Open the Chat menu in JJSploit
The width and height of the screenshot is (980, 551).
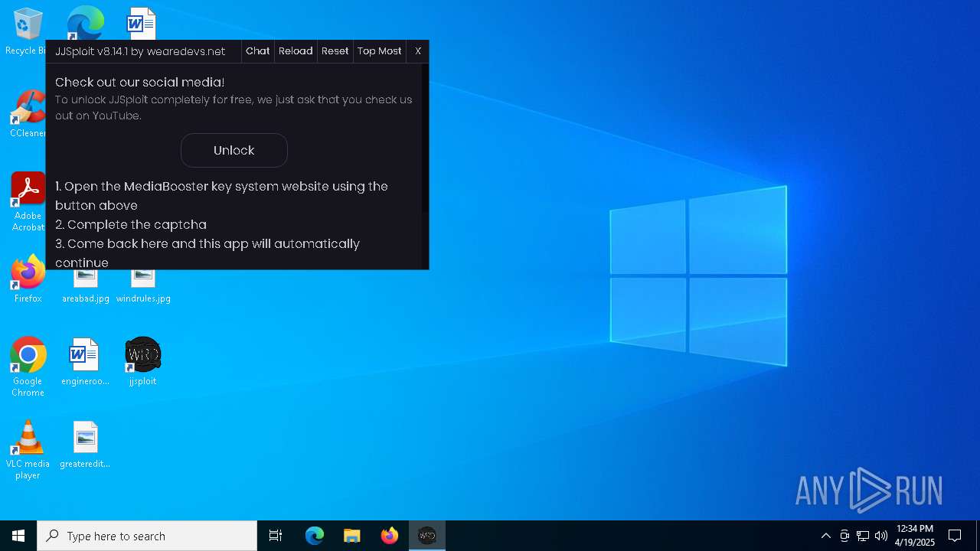point(257,51)
